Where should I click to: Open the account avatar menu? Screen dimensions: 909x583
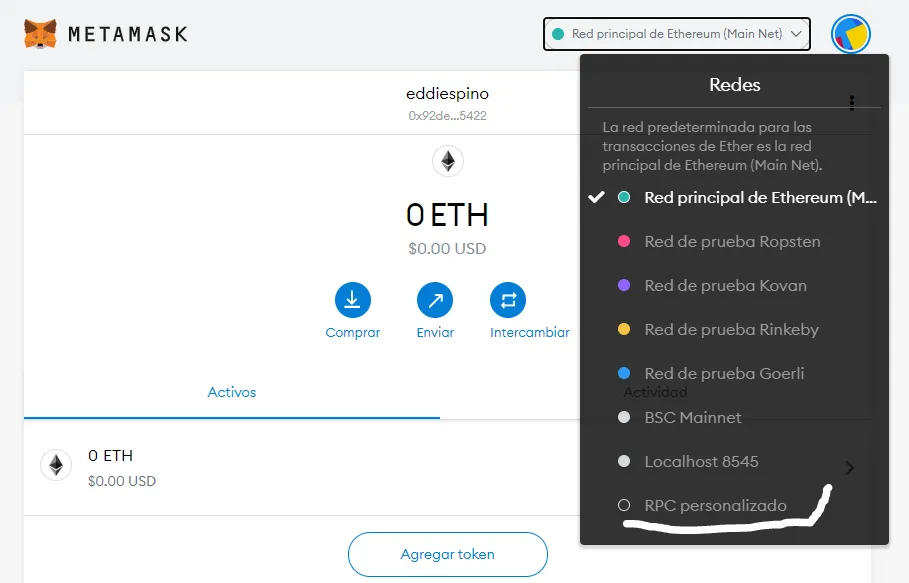850,34
